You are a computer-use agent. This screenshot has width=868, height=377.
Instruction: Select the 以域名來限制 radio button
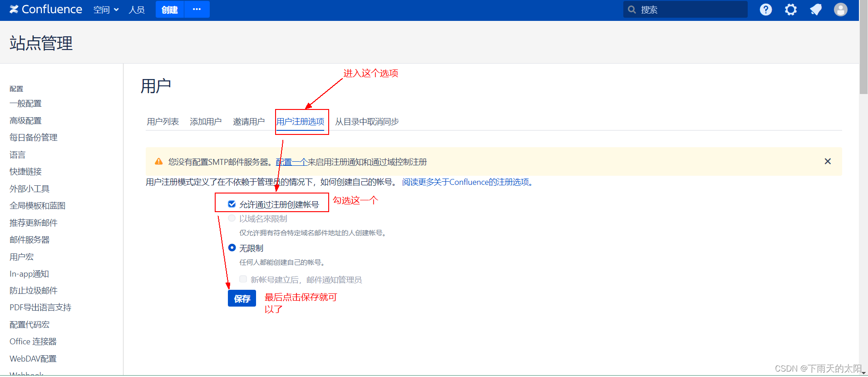click(232, 218)
